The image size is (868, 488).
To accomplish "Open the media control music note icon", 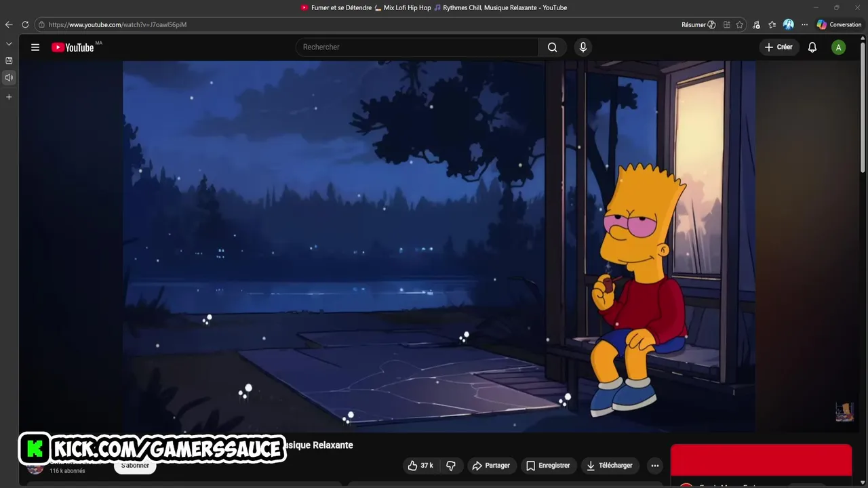I will point(756,24).
